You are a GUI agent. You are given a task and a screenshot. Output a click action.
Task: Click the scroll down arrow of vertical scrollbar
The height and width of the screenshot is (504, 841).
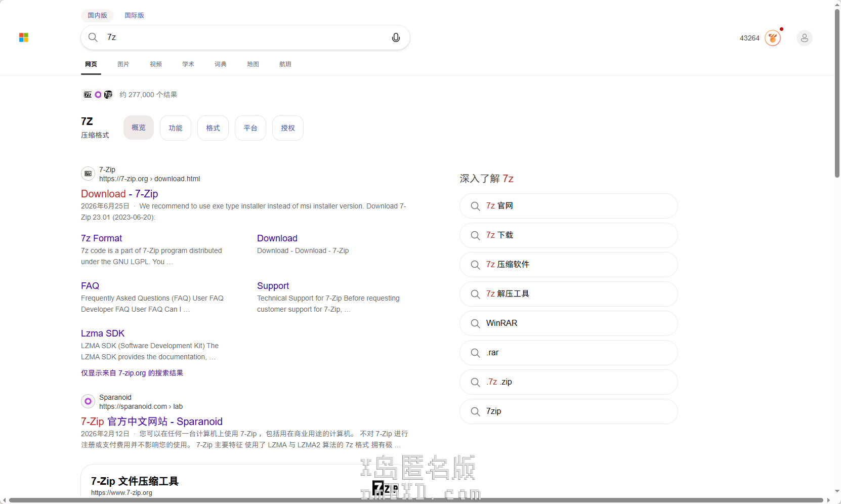click(837, 491)
